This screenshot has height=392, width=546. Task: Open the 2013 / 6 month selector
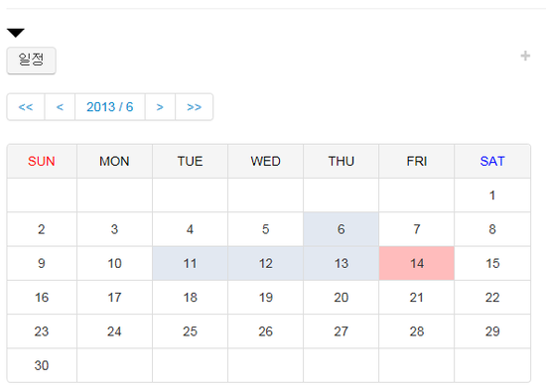[x=110, y=107]
